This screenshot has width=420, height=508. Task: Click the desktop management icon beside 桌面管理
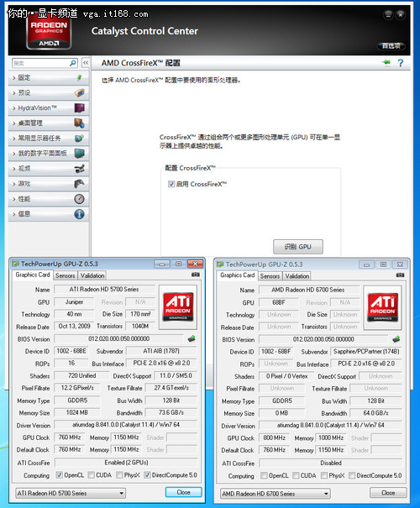point(80,123)
